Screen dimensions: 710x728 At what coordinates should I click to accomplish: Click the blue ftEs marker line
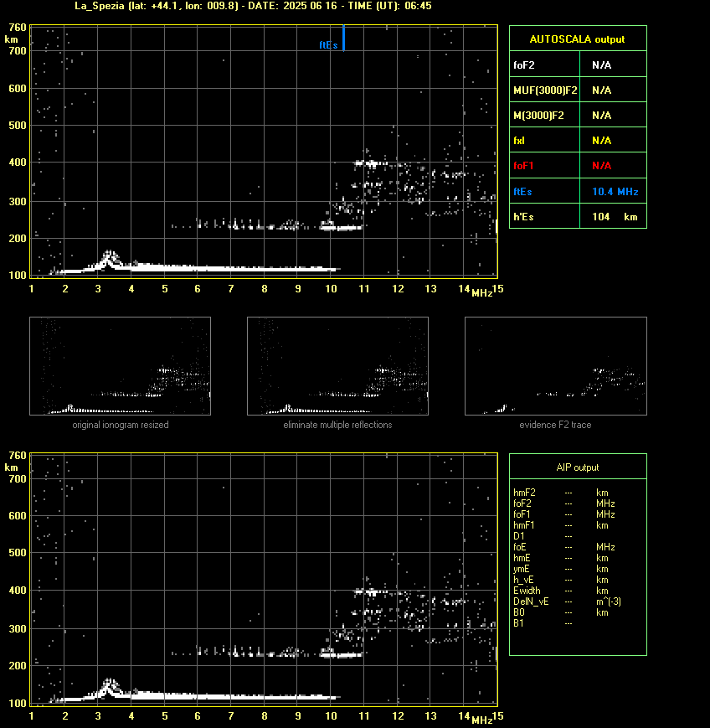tap(343, 38)
